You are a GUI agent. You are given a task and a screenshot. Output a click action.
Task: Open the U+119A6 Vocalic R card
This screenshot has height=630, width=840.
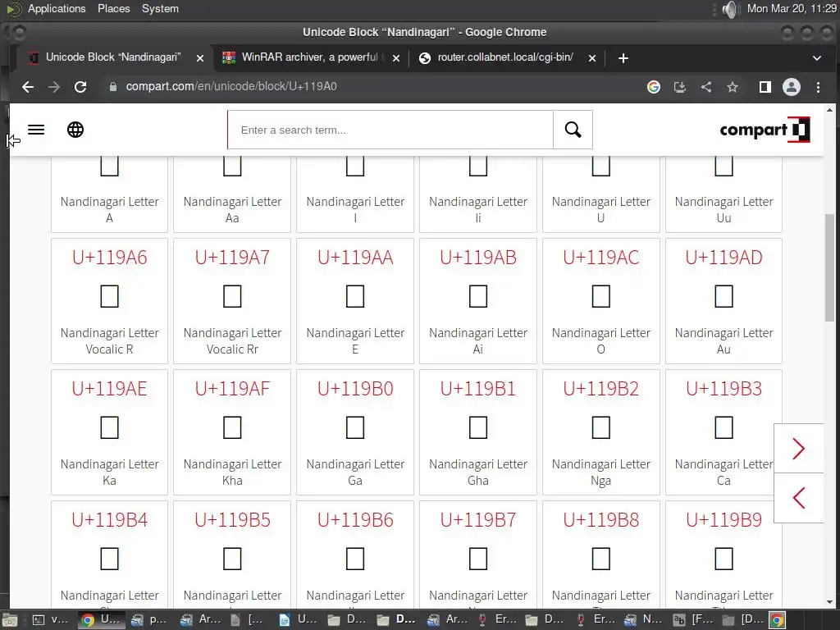[x=109, y=301]
